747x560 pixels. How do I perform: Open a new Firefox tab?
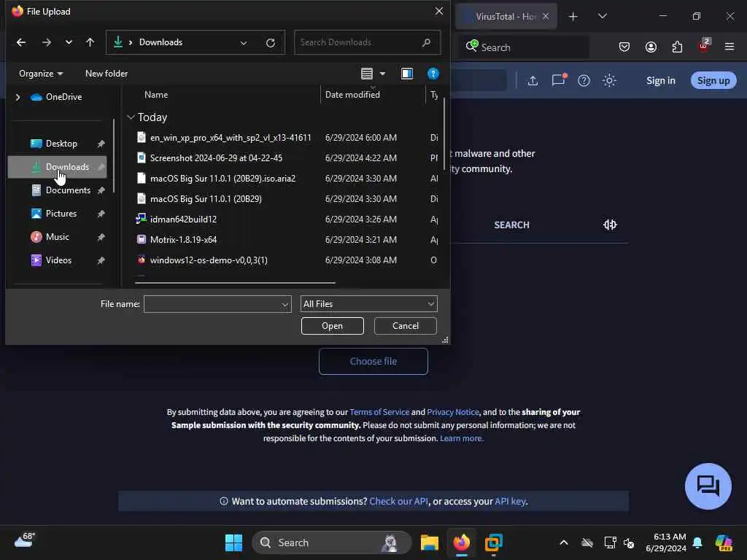pyautogui.click(x=573, y=17)
